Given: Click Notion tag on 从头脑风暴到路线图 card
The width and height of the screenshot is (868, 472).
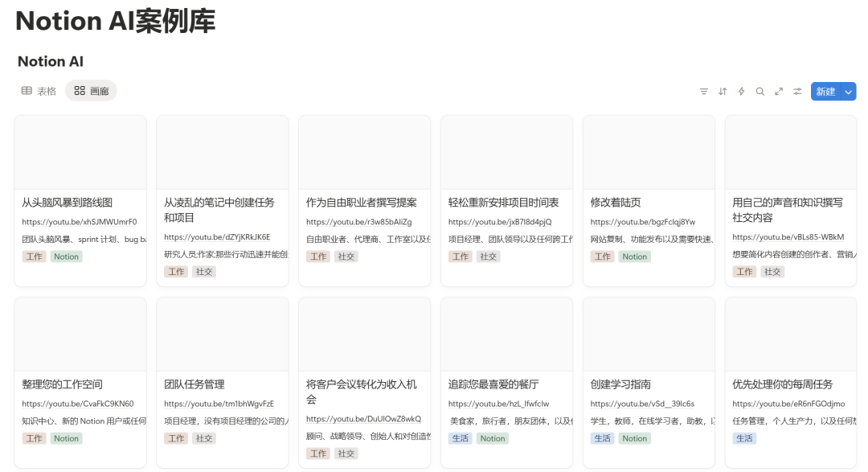Looking at the screenshot, I should coord(66,257).
